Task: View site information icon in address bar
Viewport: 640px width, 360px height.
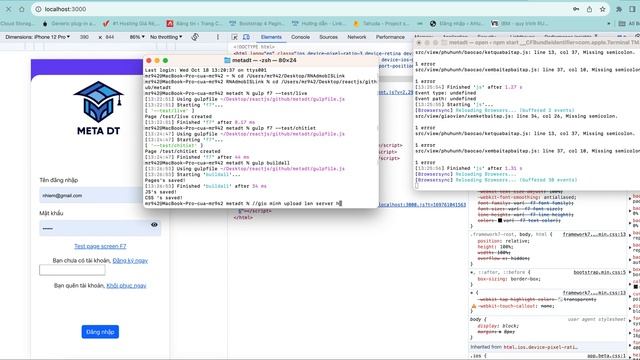Action: point(38,9)
